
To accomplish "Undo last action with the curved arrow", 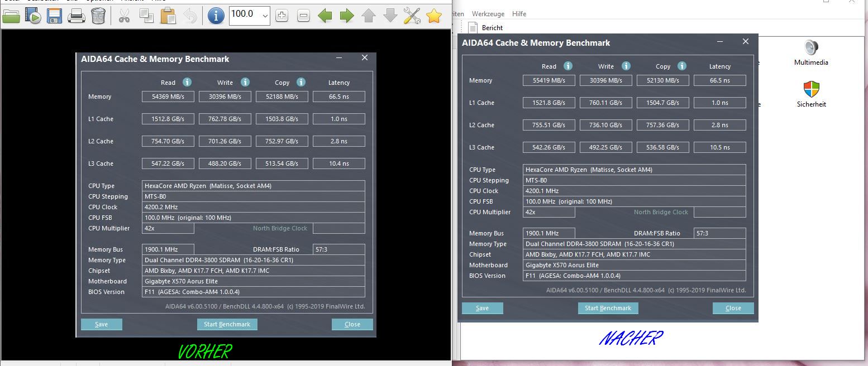I will (x=190, y=16).
